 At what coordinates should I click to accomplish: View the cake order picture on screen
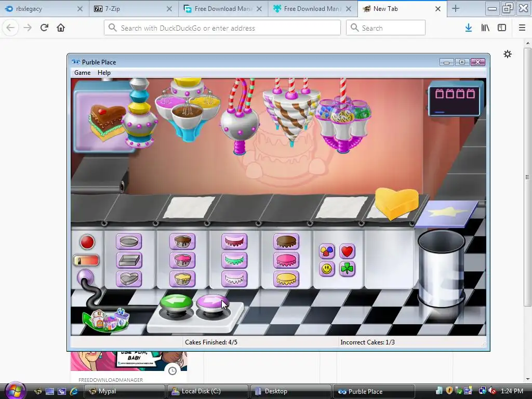point(107,123)
